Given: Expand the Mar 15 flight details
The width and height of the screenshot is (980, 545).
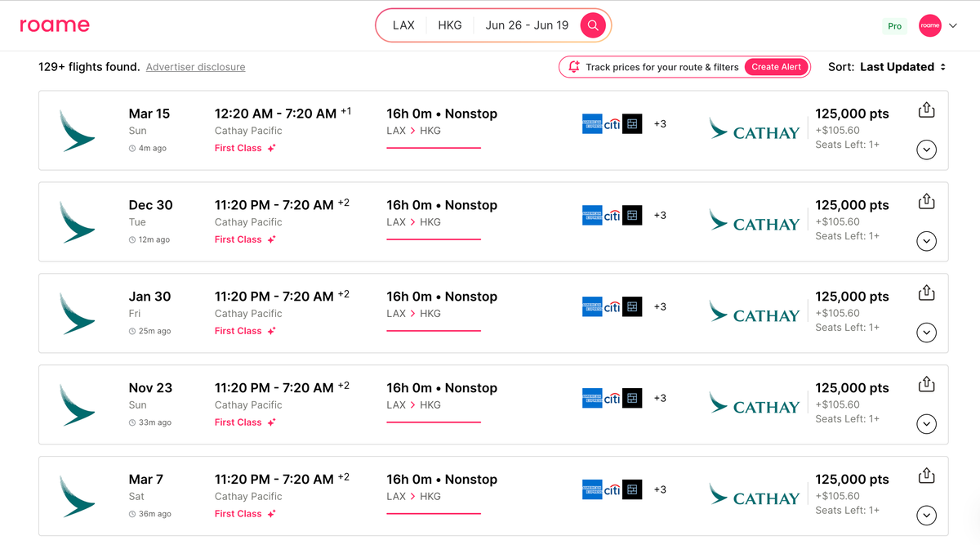Looking at the screenshot, I should (926, 150).
